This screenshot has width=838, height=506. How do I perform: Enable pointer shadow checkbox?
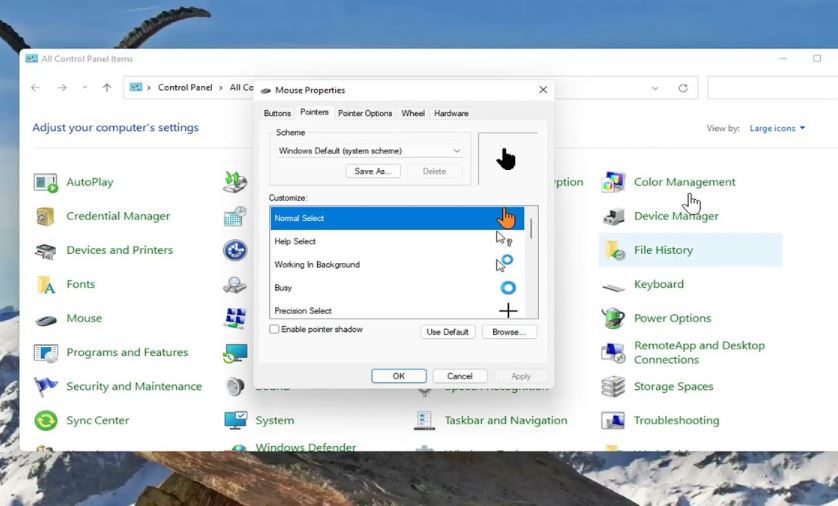(274, 329)
